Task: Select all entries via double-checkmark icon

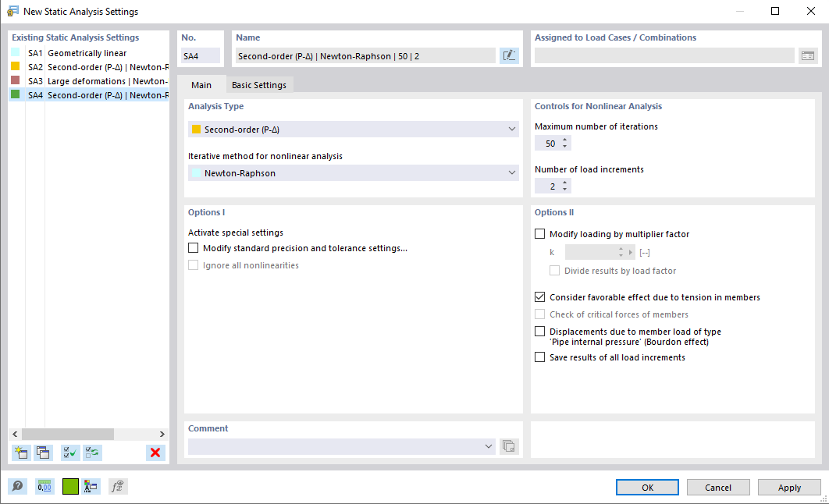Action: (x=69, y=453)
